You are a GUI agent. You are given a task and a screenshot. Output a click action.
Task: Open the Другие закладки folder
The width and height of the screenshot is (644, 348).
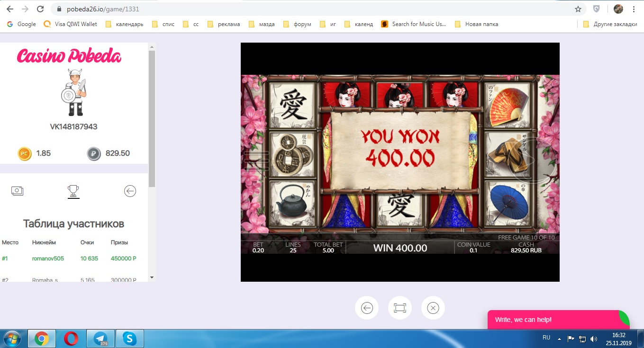click(x=610, y=24)
